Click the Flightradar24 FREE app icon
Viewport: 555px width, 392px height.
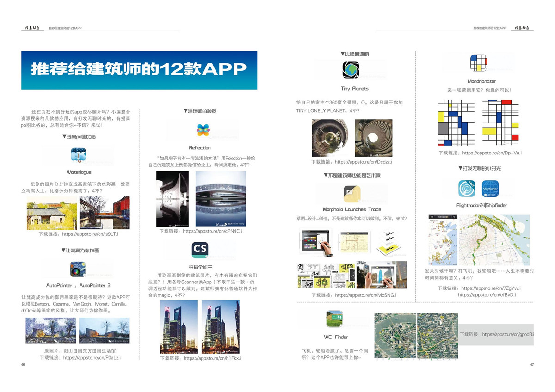467,188
